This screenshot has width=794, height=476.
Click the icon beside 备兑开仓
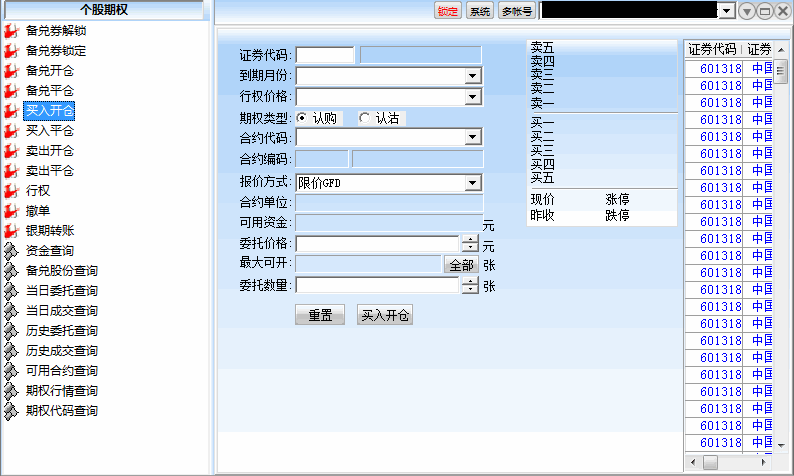click(x=11, y=71)
